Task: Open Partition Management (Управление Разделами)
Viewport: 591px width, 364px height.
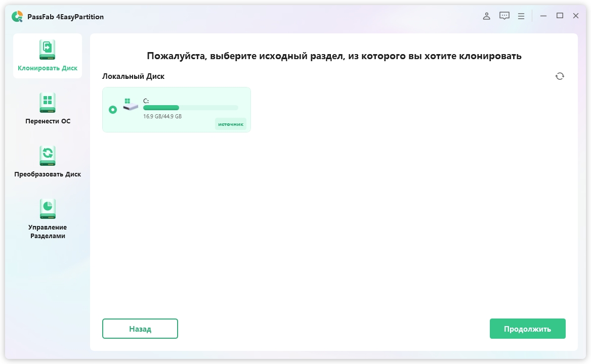Action: [48, 219]
